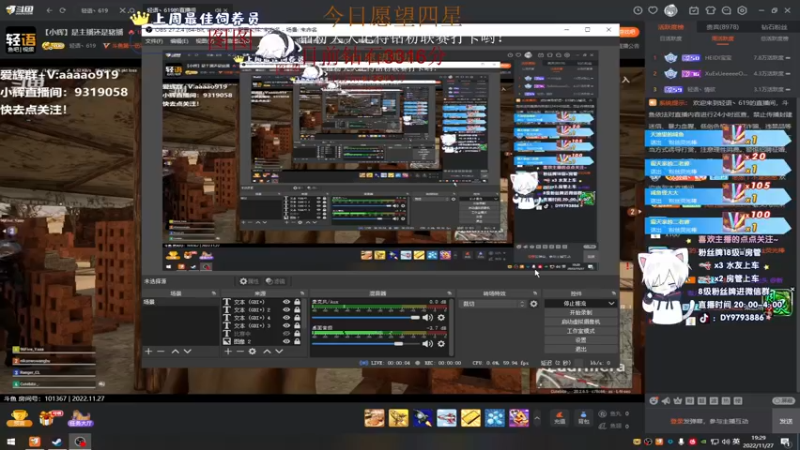Go back using the back arrow
The height and width of the screenshot is (450, 800).
coord(49,10)
